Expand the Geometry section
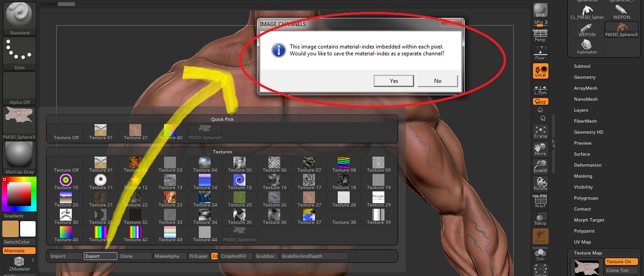This screenshot has height=276, width=644. [x=585, y=77]
